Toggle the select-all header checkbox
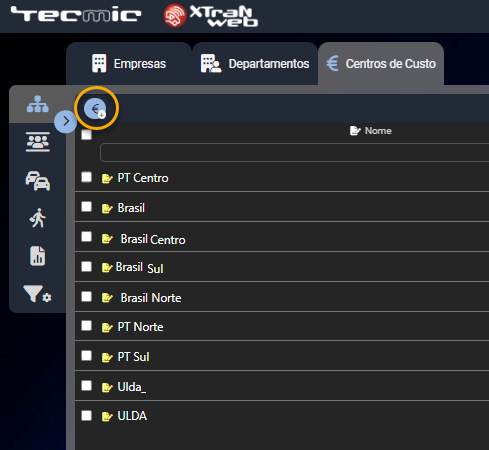This screenshot has height=450, width=489. coord(87,135)
